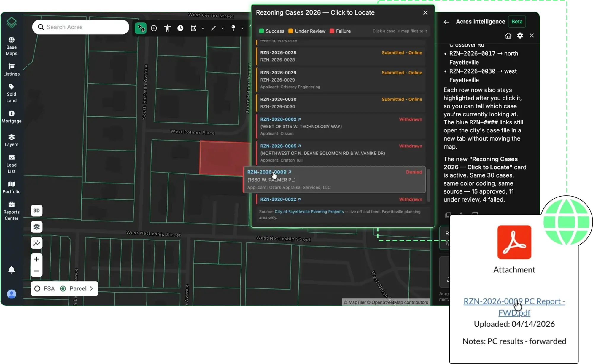Open Base Maps in the sidebar

point(12,46)
